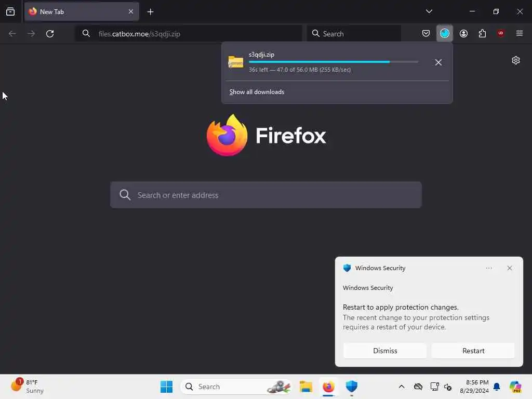Open the Extensions puzzle icon
Screen dimensions: 532x399
coord(482,33)
